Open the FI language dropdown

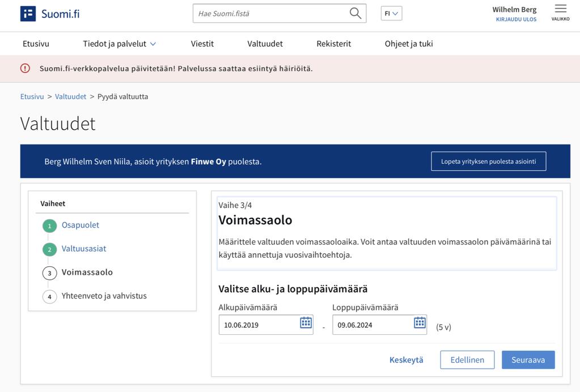click(x=391, y=13)
